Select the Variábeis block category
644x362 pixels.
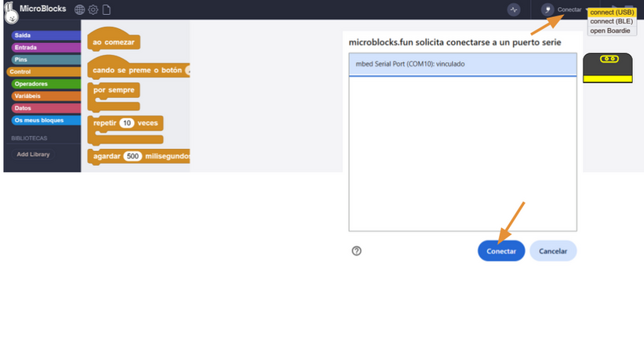click(x=46, y=96)
